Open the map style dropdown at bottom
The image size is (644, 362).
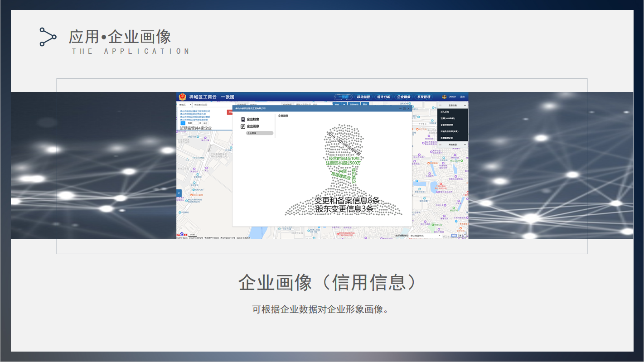pos(425,236)
